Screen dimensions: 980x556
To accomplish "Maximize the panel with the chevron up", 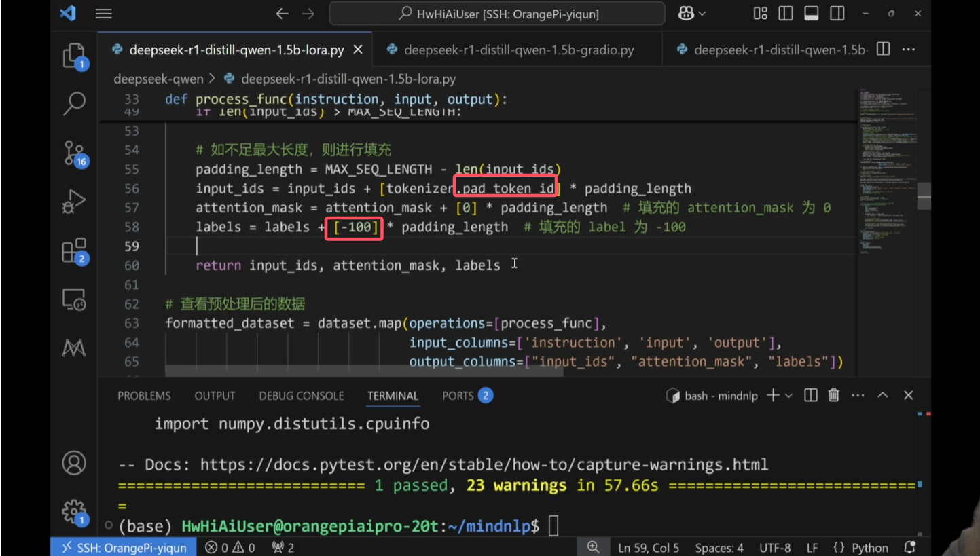I will (x=882, y=396).
